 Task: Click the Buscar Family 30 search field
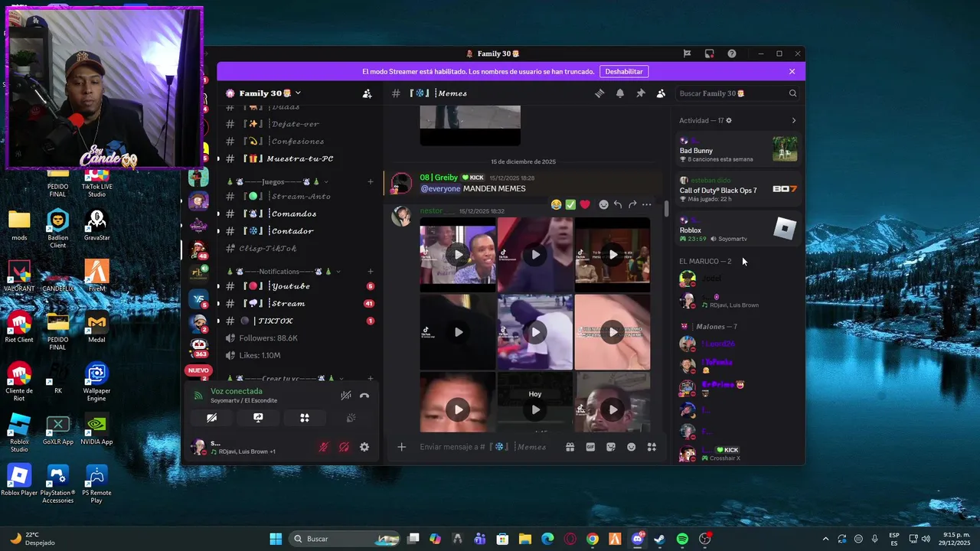click(737, 93)
